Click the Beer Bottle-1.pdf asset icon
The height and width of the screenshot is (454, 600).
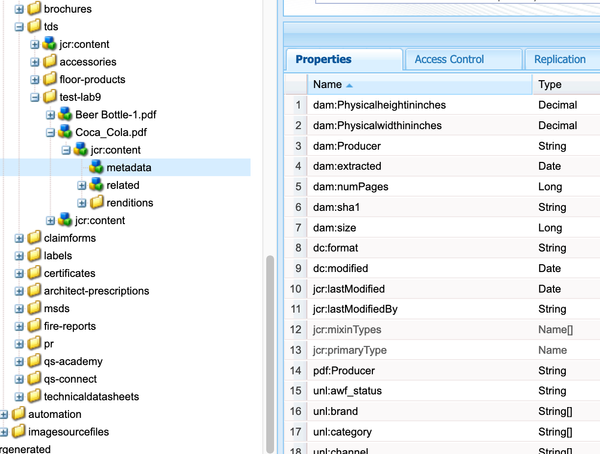pyautogui.click(x=65, y=115)
